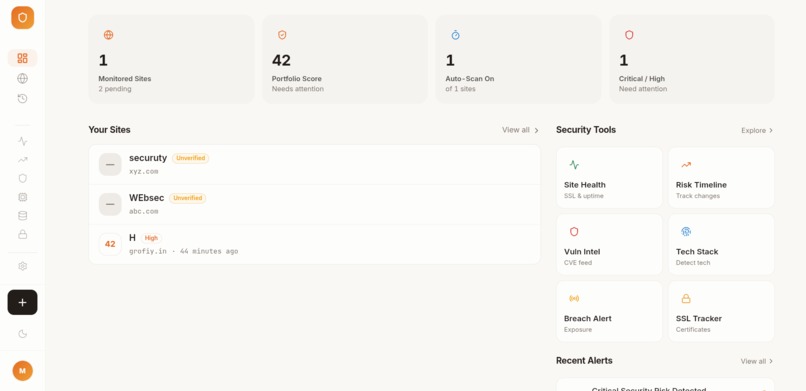Open the dashboard grid icon in sidebar
Viewport: 806px width, 391px height.
click(23, 58)
